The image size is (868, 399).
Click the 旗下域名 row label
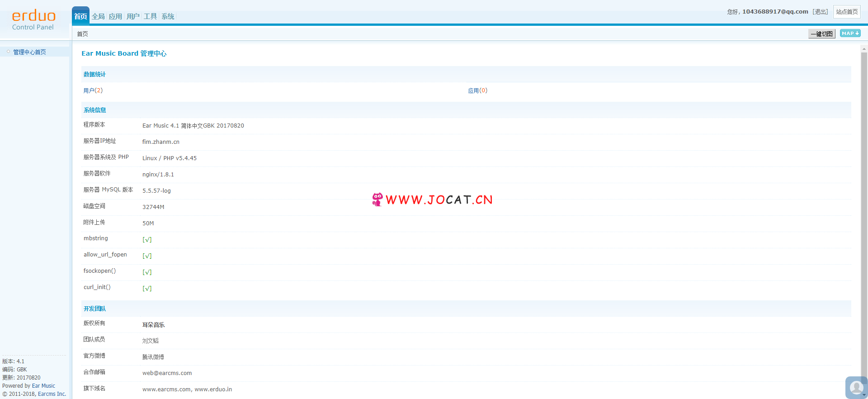point(94,388)
